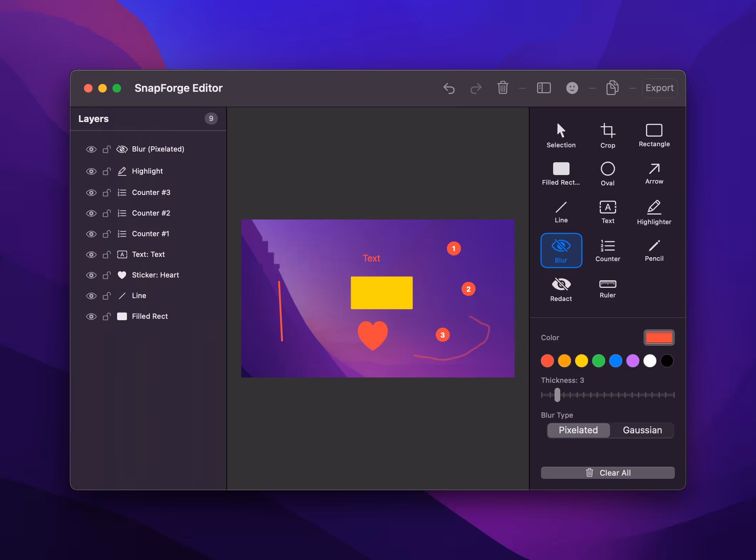
Task: Toggle the sidebar panel icon
Action: click(544, 88)
